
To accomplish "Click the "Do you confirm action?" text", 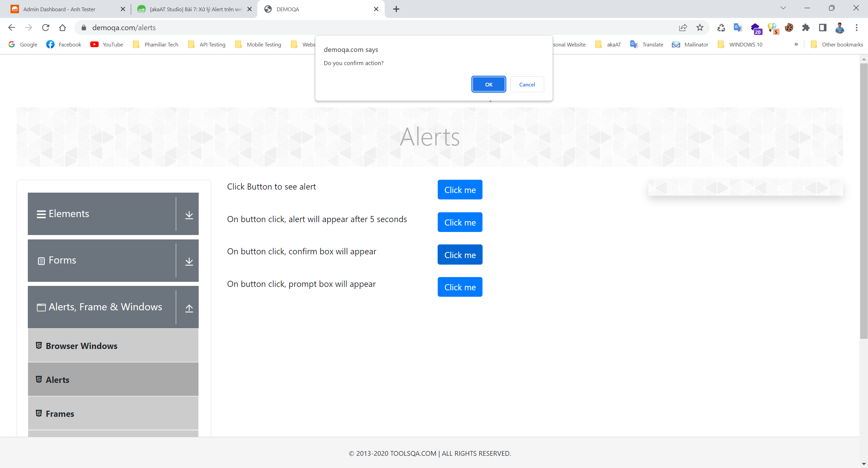I will pyautogui.click(x=354, y=63).
